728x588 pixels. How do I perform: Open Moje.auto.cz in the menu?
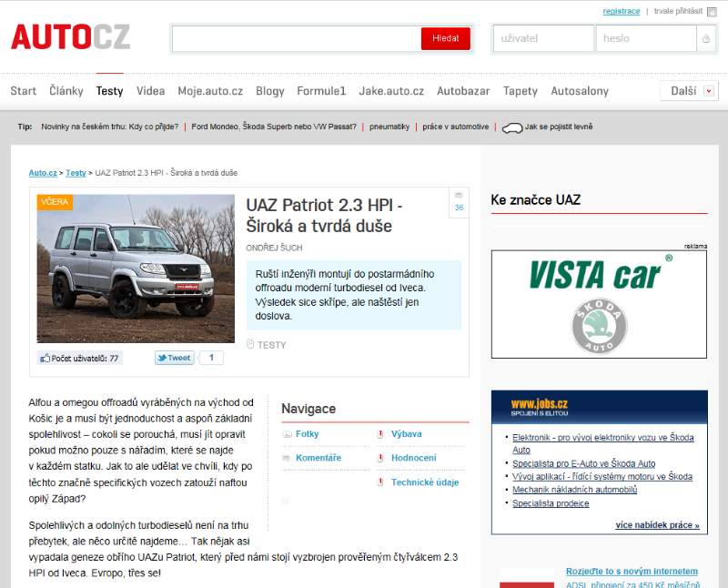coord(210,91)
